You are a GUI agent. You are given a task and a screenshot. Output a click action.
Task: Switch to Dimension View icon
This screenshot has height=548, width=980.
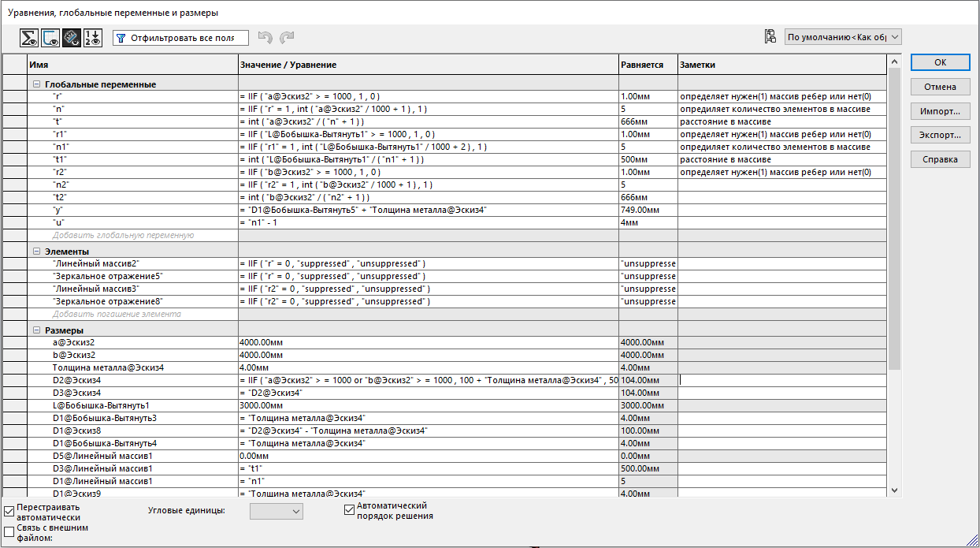coord(72,37)
